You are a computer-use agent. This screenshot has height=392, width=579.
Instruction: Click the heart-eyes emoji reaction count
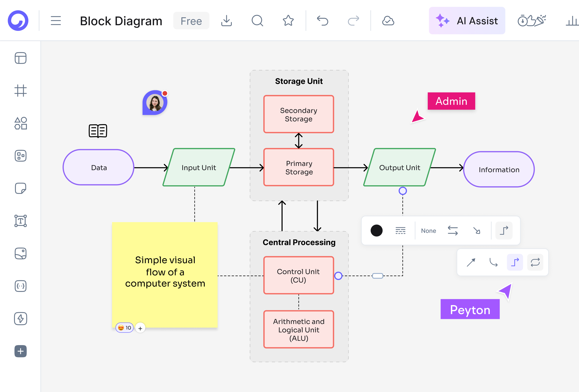tap(125, 328)
